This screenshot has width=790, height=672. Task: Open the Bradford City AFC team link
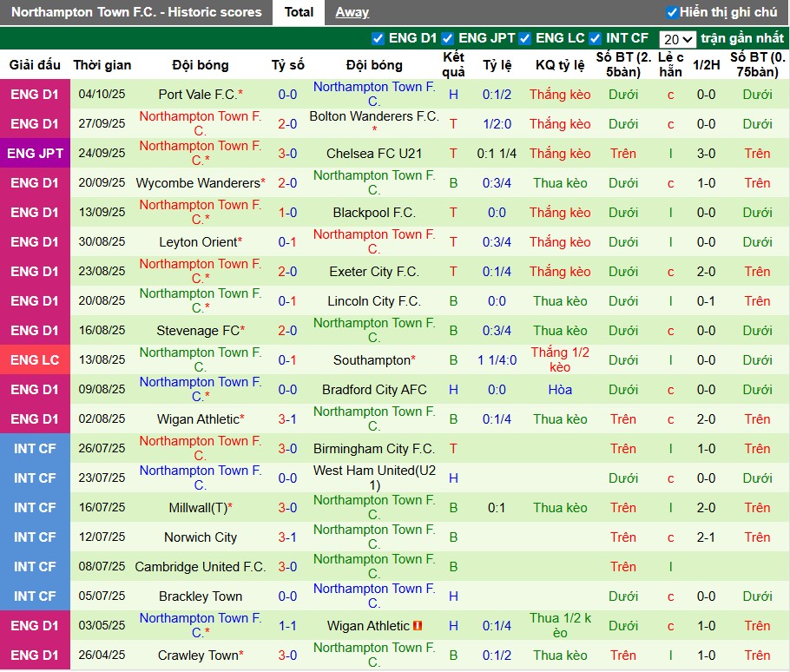[x=374, y=390]
